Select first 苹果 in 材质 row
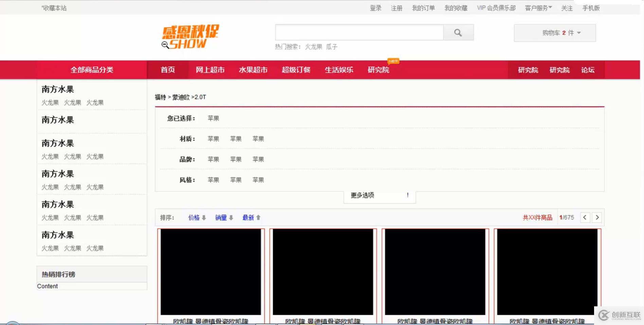The image size is (644, 325). 213,139
